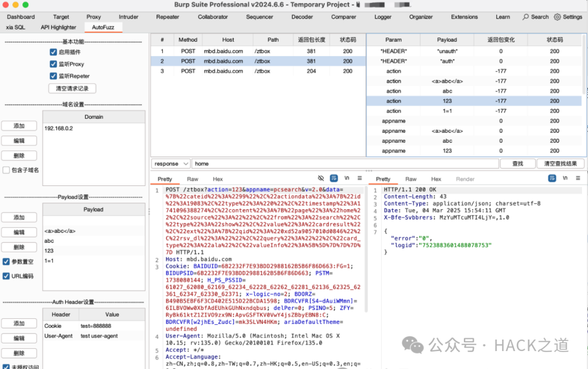Toggle the \n newline icon in request editor

click(347, 178)
